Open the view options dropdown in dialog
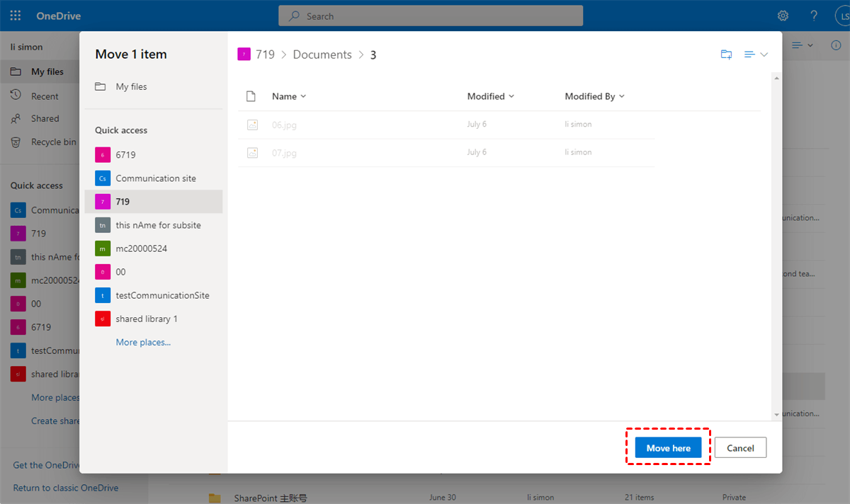The image size is (850, 504). (x=756, y=55)
